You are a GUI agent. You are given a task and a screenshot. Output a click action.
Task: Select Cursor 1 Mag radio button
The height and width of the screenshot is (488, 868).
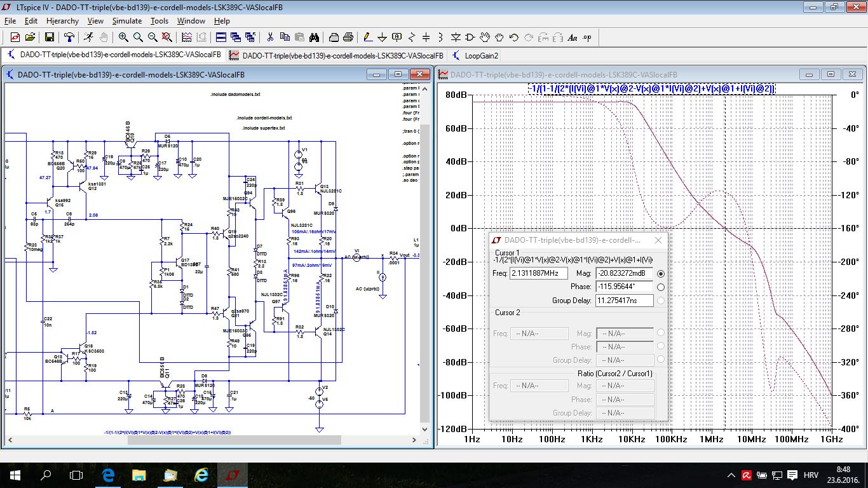point(661,273)
